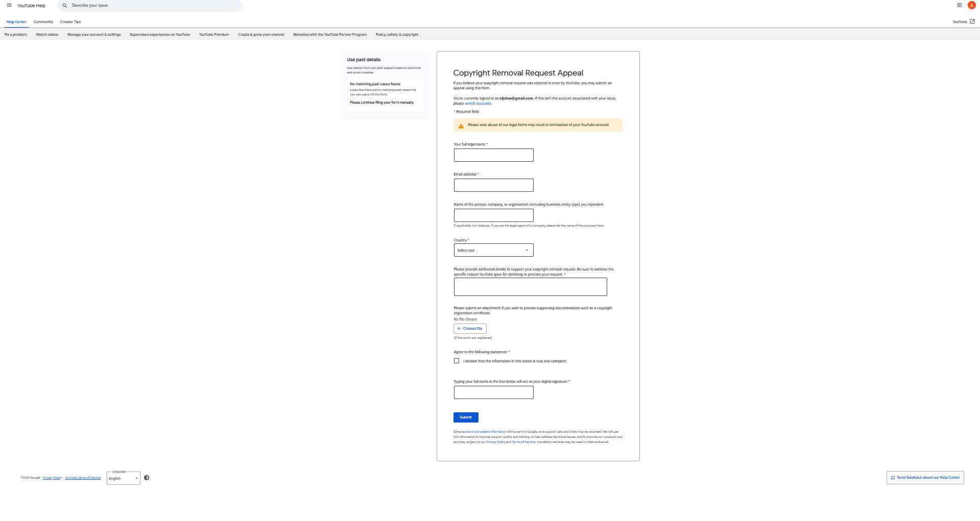Switch to the Help Center tab
The width and height of the screenshot is (980, 521).
tap(16, 22)
